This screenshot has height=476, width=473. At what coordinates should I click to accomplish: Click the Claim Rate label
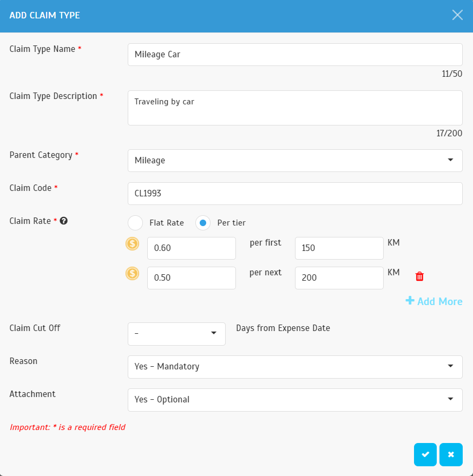(30, 221)
